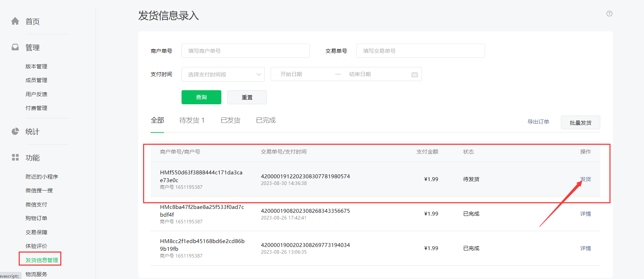
Task: Focus the 商户单号 input field
Action: coord(245,51)
